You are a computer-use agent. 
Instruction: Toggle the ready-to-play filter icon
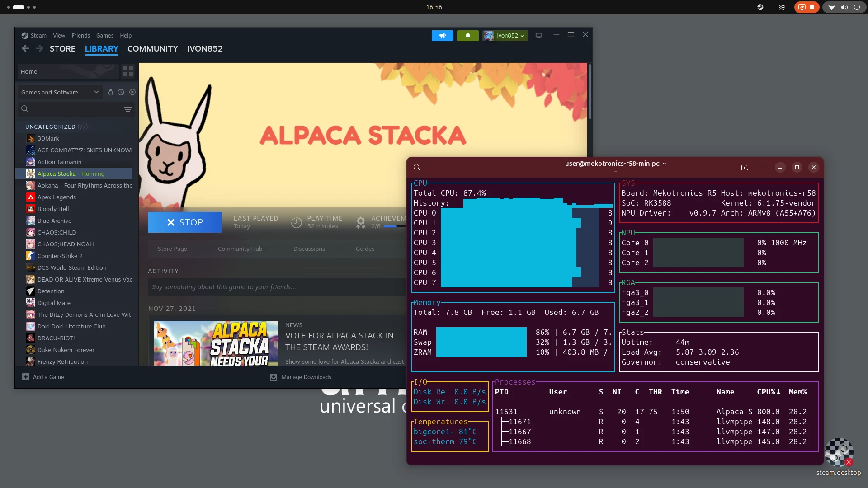[x=132, y=92]
